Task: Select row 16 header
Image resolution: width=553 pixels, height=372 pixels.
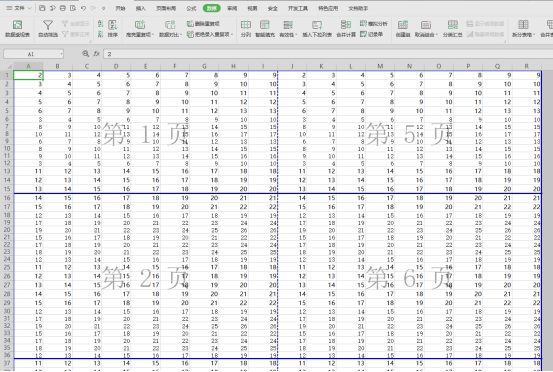Action: tap(7, 198)
